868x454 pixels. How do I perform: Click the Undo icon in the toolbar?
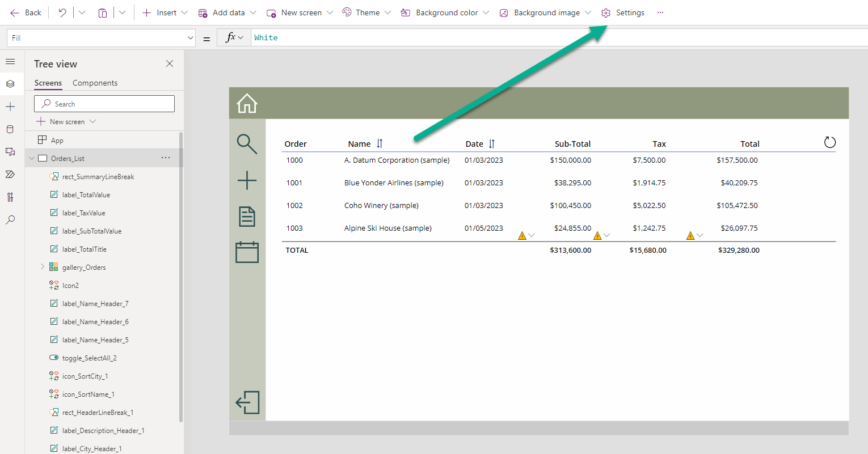coord(61,12)
